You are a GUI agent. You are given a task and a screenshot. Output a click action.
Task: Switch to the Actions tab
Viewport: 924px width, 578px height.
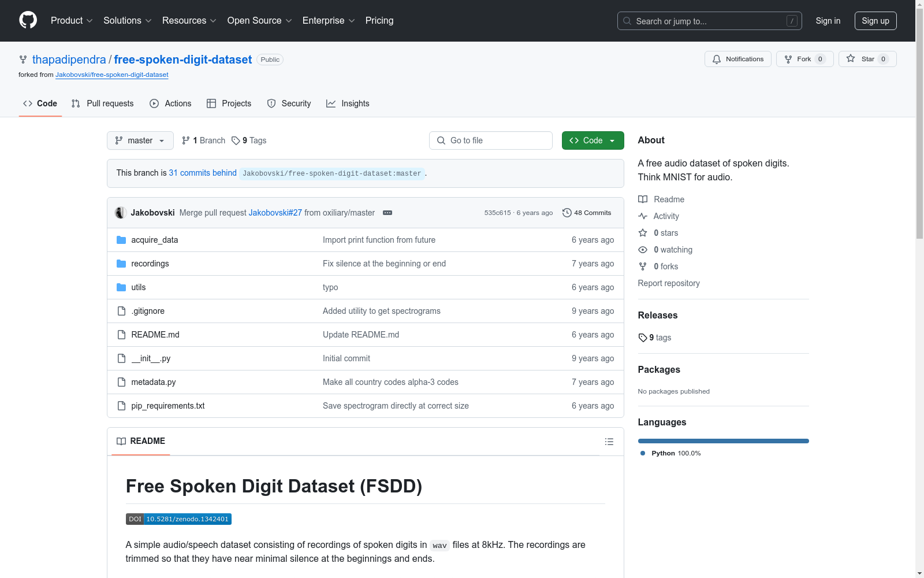(170, 103)
